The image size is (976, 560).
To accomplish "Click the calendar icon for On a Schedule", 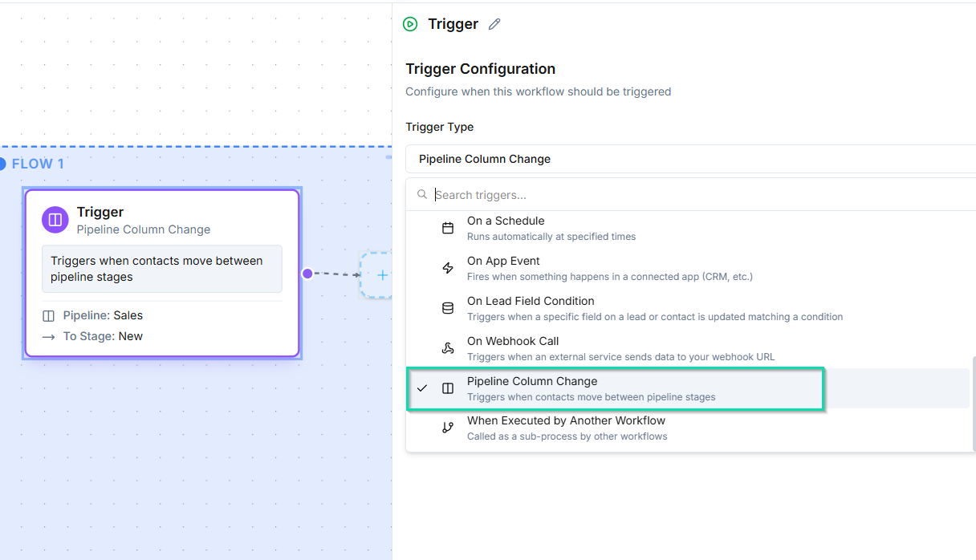I will [x=448, y=229].
